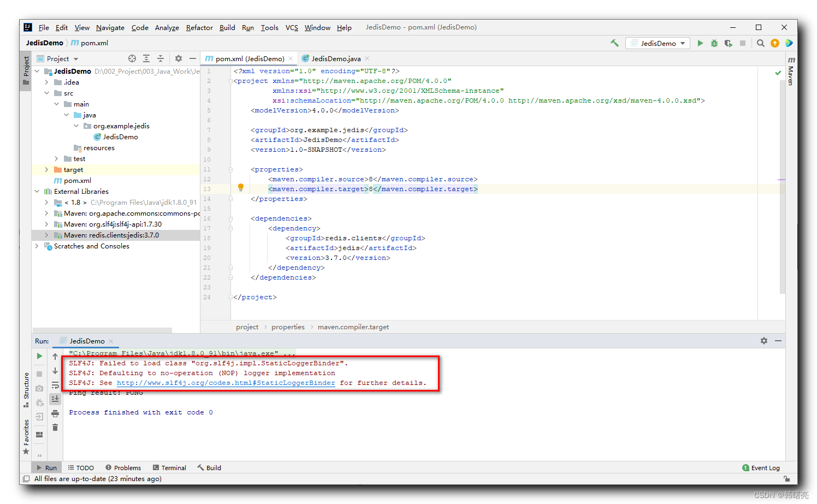Image resolution: width=817 pixels, height=504 pixels.
Task: Toggle the Favorites side tool window
Action: pyautogui.click(x=26, y=437)
